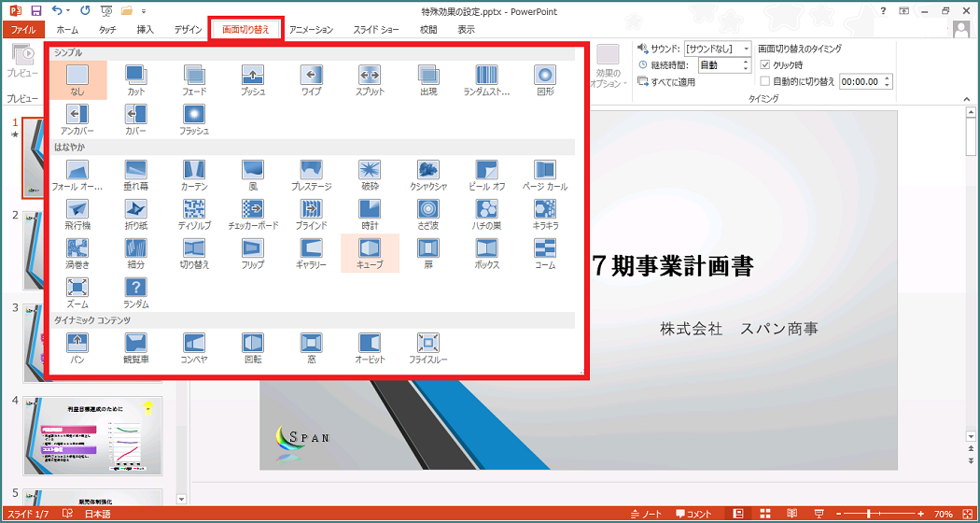Apply the ボックス transition
This screenshot has width=980, height=523.
pyautogui.click(x=487, y=253)
